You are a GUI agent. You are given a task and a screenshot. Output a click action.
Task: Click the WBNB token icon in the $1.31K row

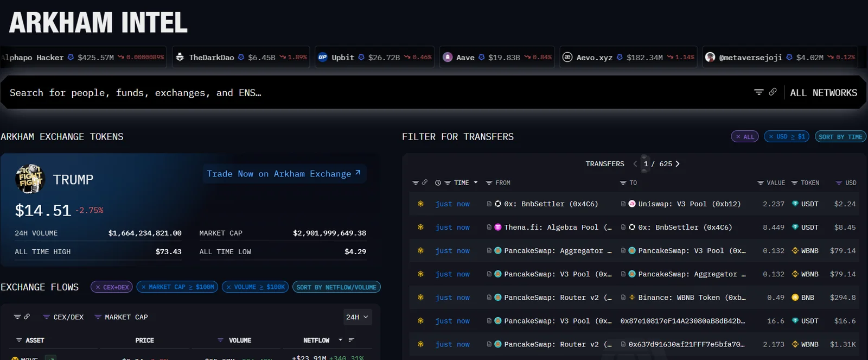(795, 344)
